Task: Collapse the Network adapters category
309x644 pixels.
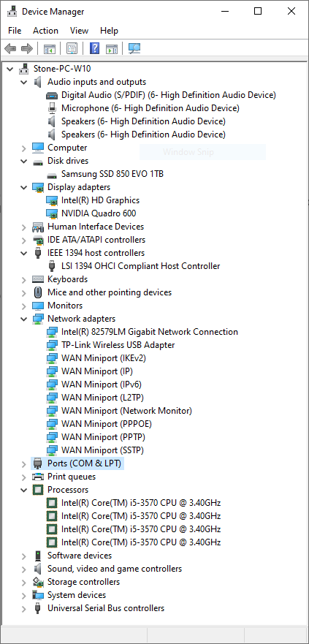Action: pyautogui.click(x=24, y=319)
